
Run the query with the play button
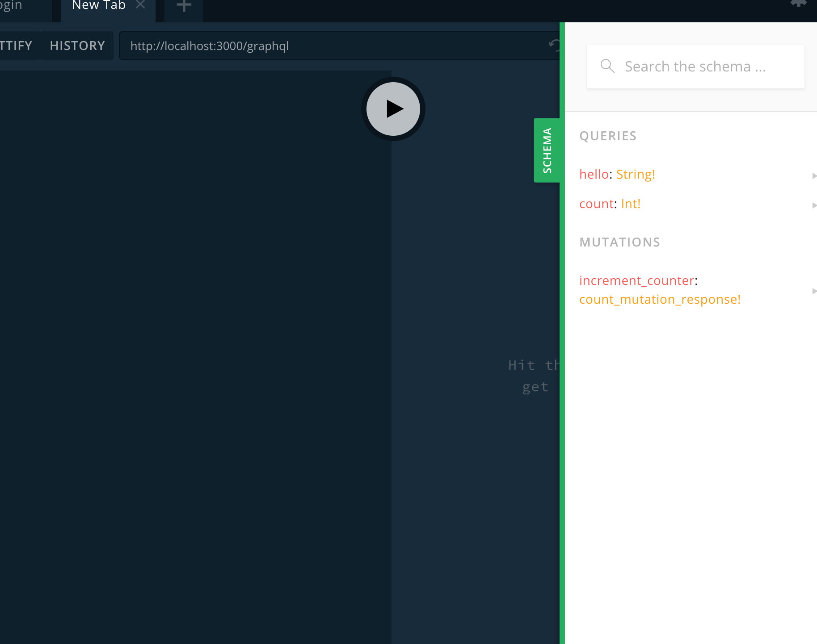tap(393, 109)
